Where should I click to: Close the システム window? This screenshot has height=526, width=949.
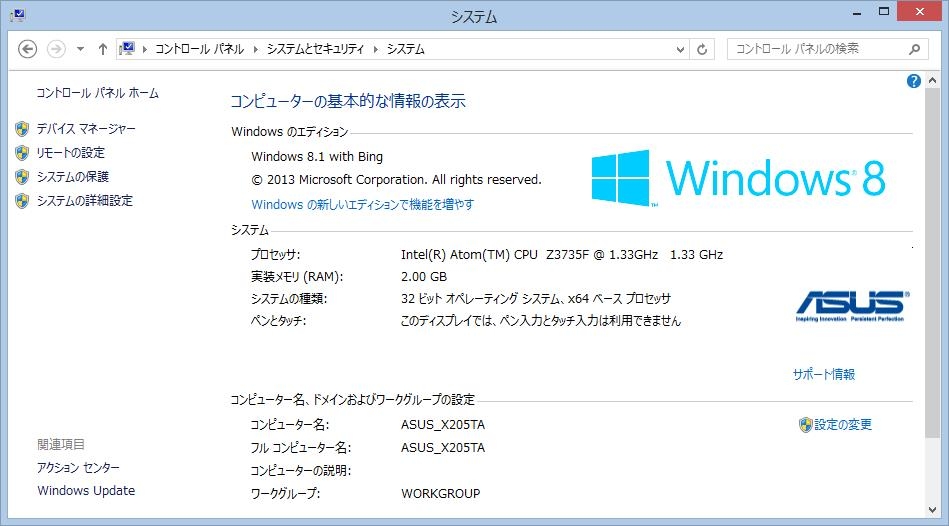(x=920, y=12)
